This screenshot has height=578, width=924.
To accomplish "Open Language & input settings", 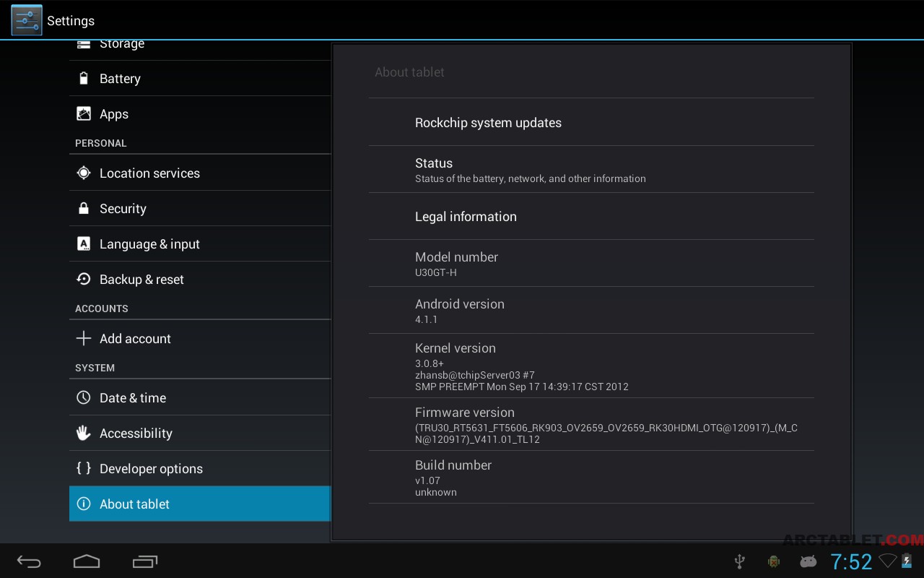I will point(200,243).
